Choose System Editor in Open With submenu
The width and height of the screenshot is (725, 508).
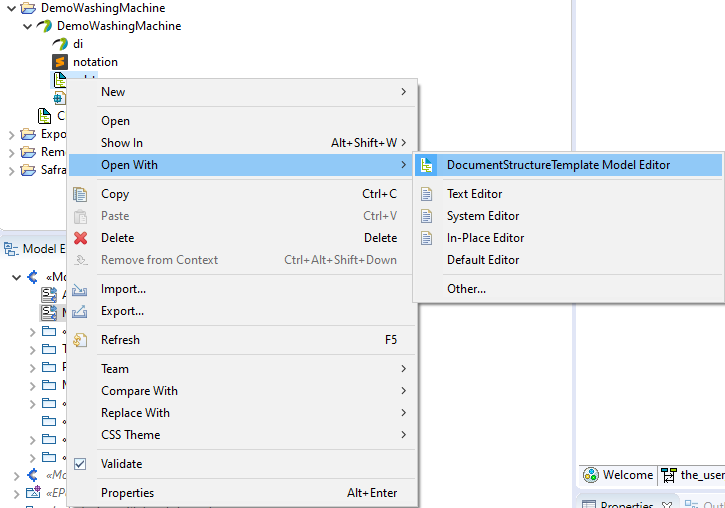click(x=569, y=216)
